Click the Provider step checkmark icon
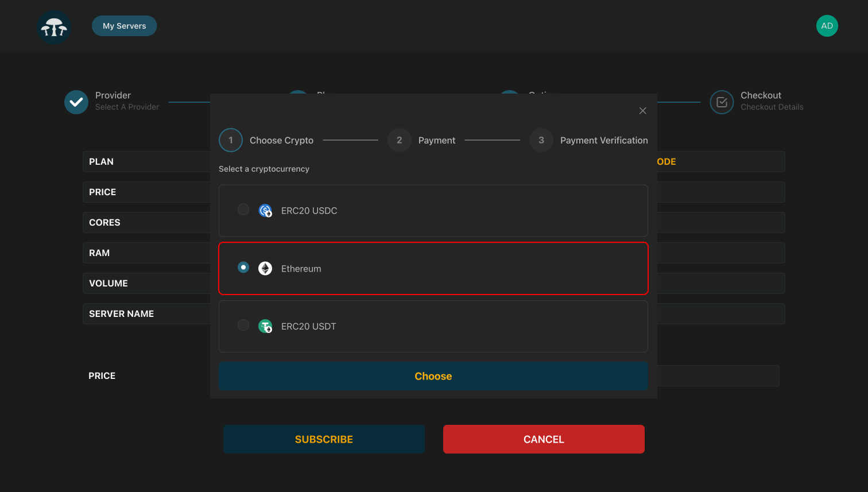The width and height of the screenshot is (868, 492). (x=76, y=102)
